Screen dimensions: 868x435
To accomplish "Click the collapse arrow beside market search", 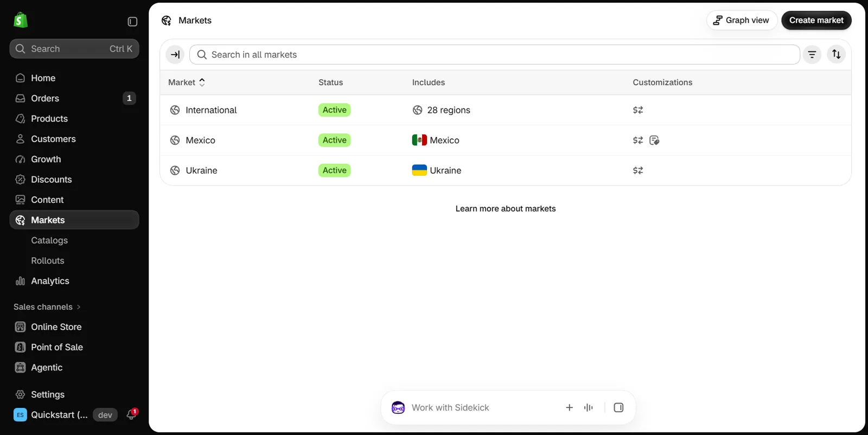I will 175,54.
